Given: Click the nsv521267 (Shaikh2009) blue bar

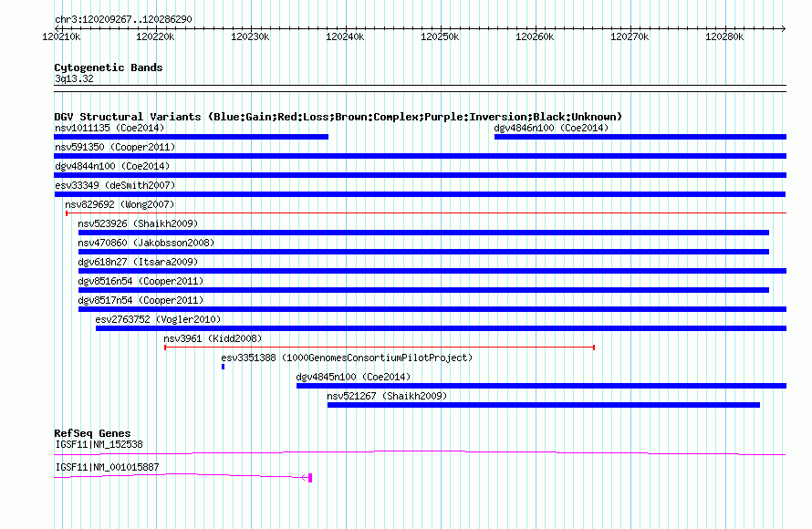Looking at the screenshot, I should 543,405.
